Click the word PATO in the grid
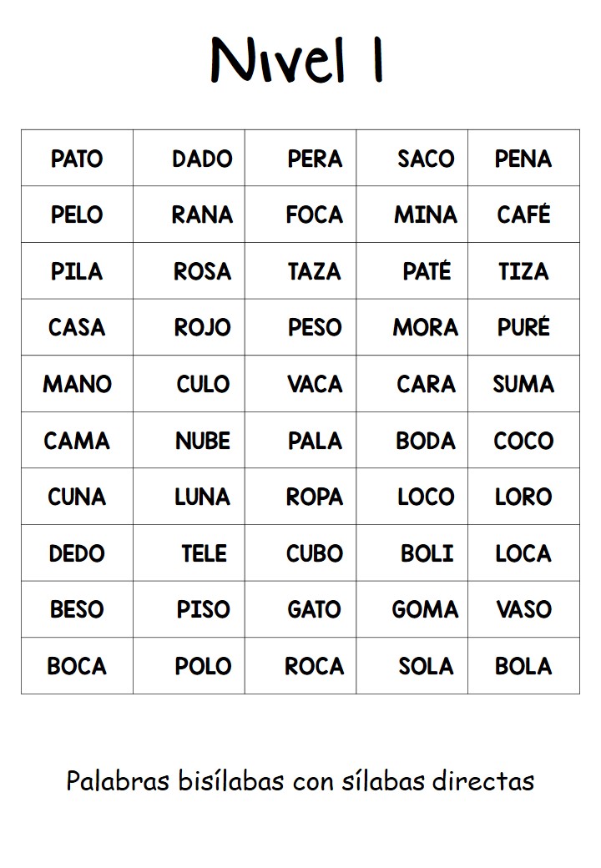 [x=77, y=159]
